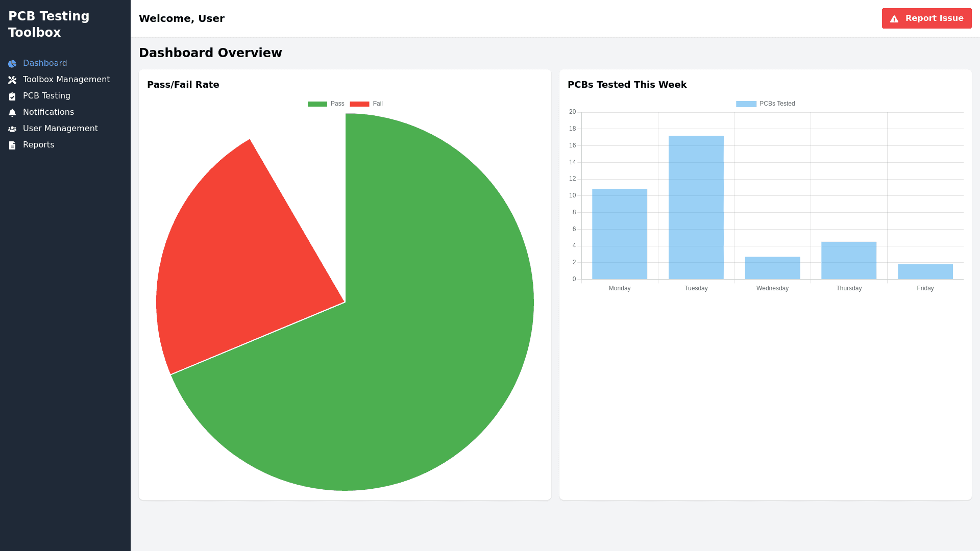Click the warning triangle icon in Report Issue
980x551 pixels.
(x=894, y=19)
